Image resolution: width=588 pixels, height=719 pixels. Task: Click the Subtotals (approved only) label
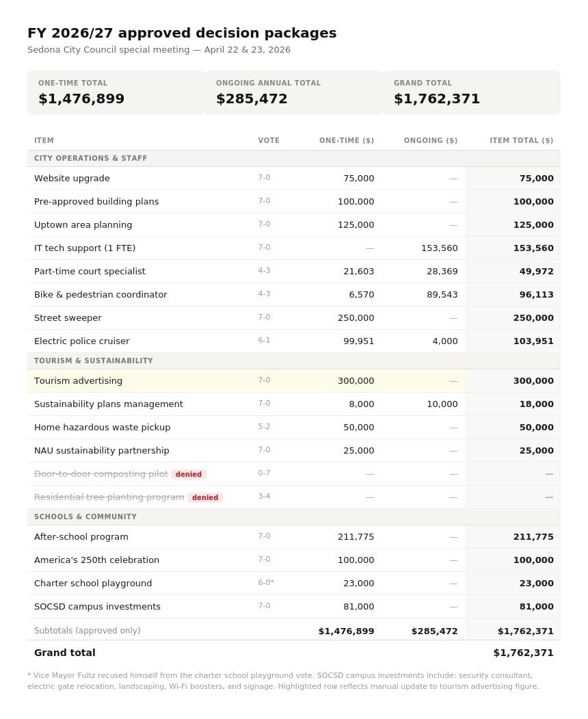pyautogui.click(x=87, y=631)
